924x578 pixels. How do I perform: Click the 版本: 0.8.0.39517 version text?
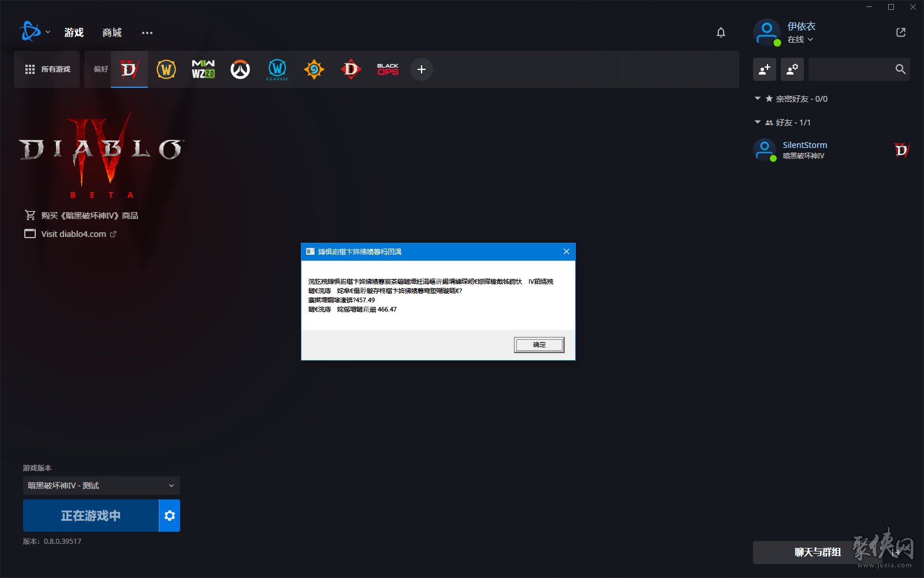tap(52, 542)
